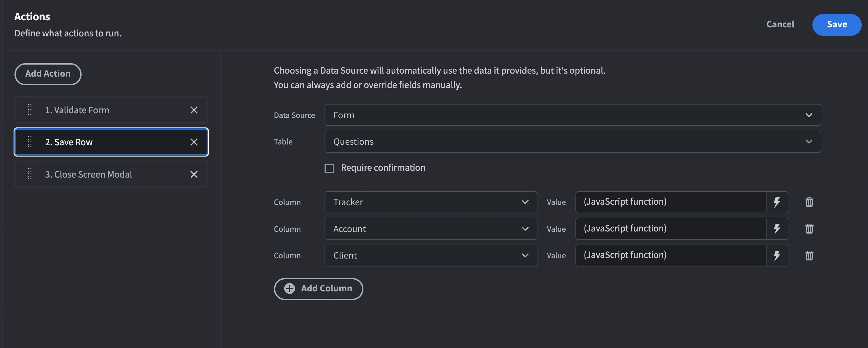Image resolution: width=868 pixels, height=348 pixels.
Task: Remove the Save Row action
Action: (x=194, y=142)
